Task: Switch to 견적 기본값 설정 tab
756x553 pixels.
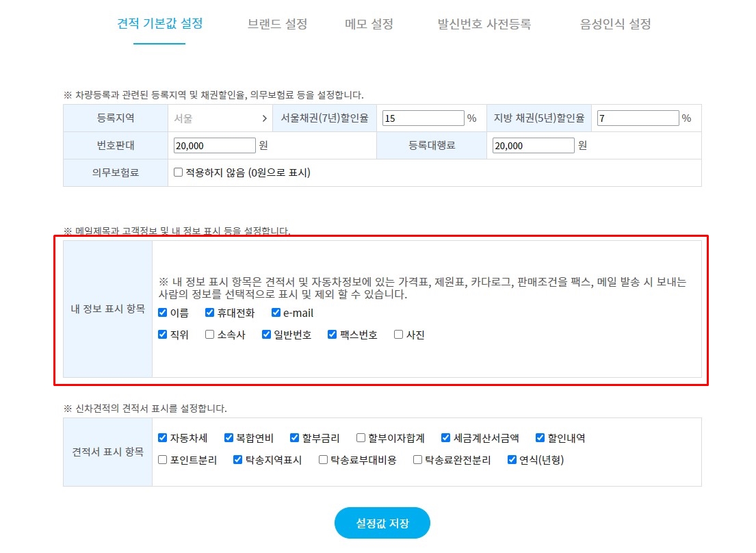Action: click(159, 23)
